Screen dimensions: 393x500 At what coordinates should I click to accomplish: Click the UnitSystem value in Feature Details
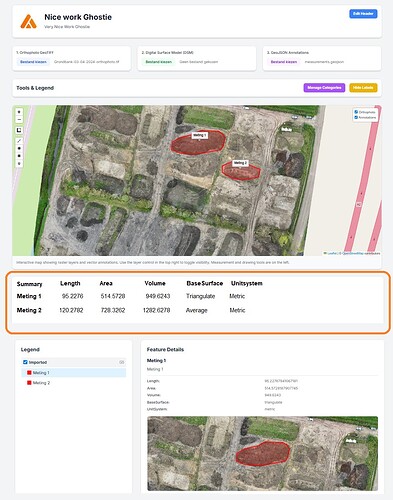[x=270, y=409]
